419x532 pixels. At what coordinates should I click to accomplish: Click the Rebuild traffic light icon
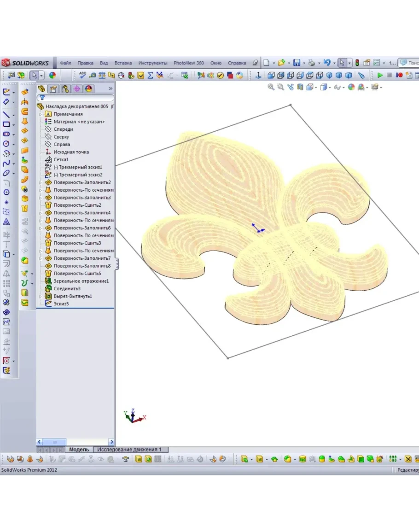tap(357, 63)
